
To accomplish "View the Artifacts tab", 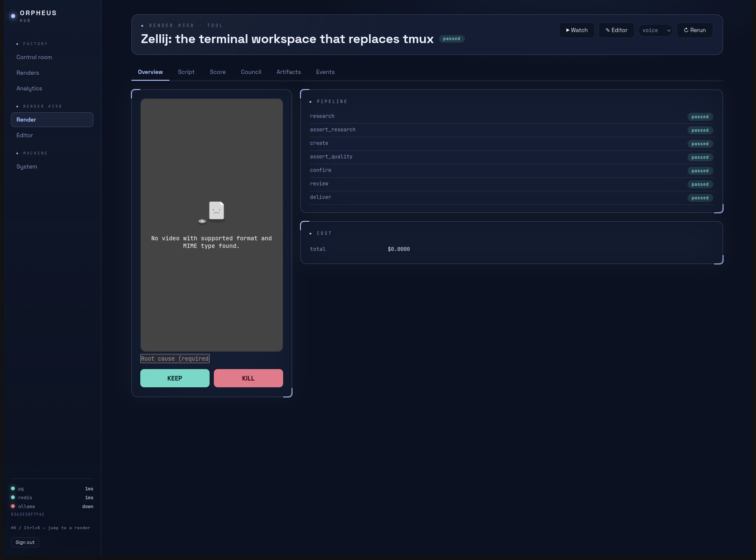I will pyautogui.click(x=289, y=72).
